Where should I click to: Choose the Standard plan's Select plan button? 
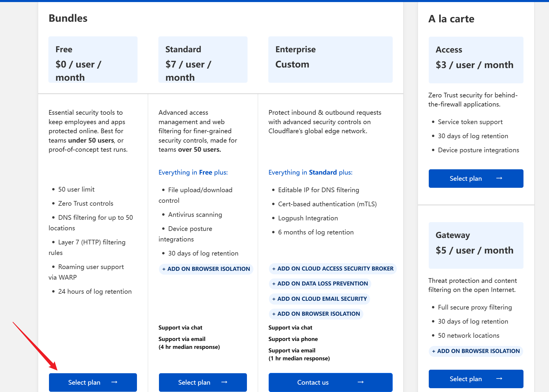pyautogui.click(x=203, y=382)
